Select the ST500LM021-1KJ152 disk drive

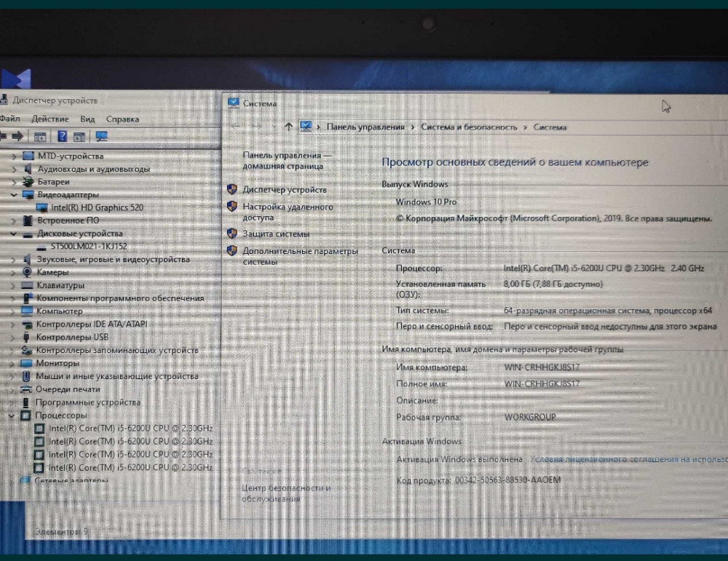tap(88, 246)
